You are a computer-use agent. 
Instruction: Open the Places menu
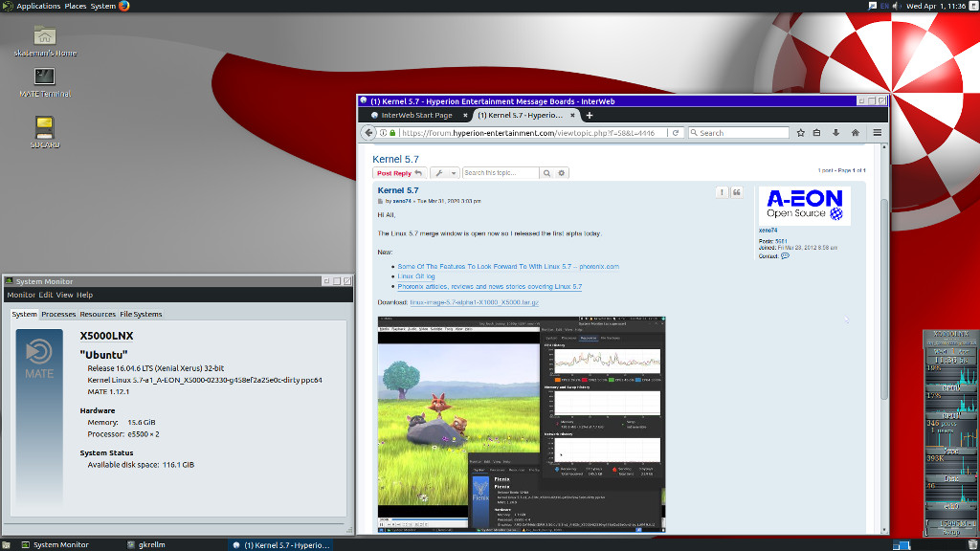75,6
